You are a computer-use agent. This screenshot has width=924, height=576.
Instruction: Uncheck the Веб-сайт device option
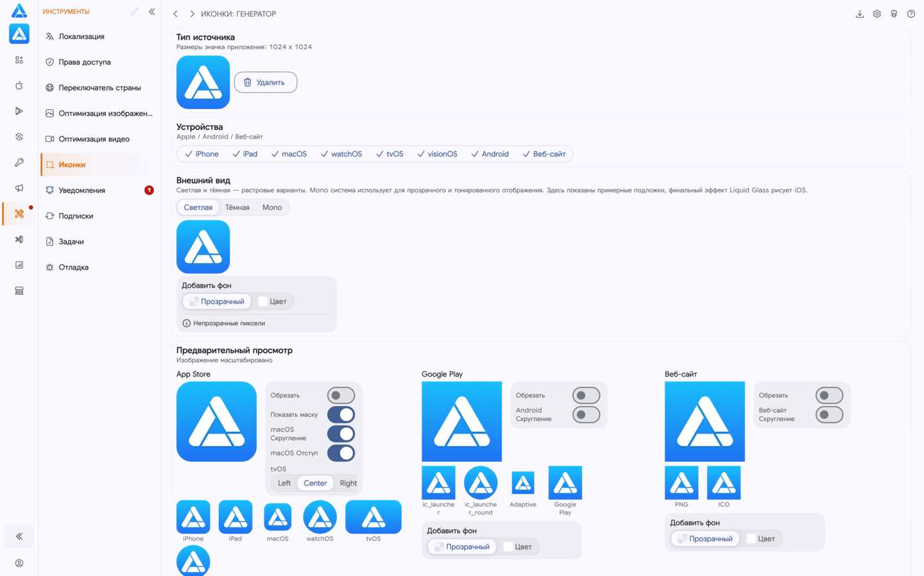[x=544, y=154]
